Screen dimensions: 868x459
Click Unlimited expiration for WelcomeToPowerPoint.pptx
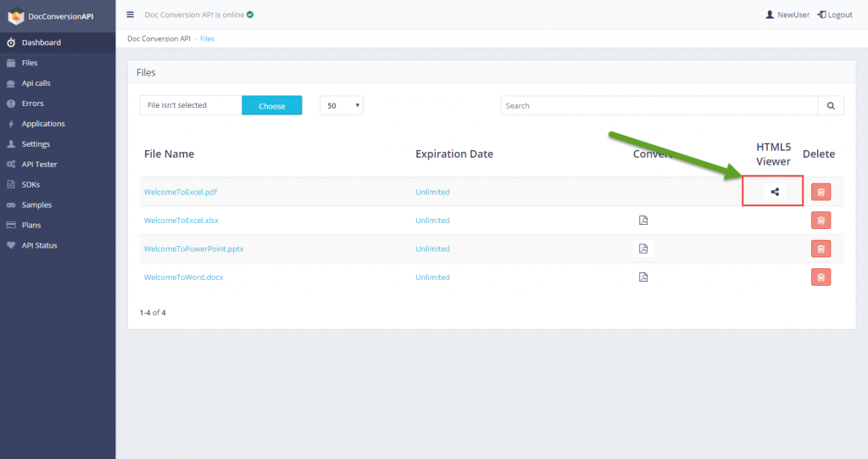tap(432, 249)
